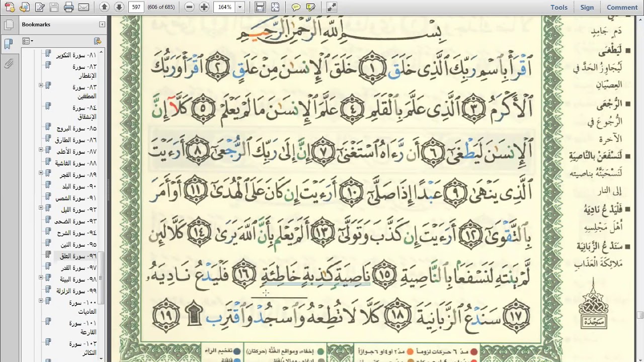
Task: Open the Sign pane
Action: (587, 7)
